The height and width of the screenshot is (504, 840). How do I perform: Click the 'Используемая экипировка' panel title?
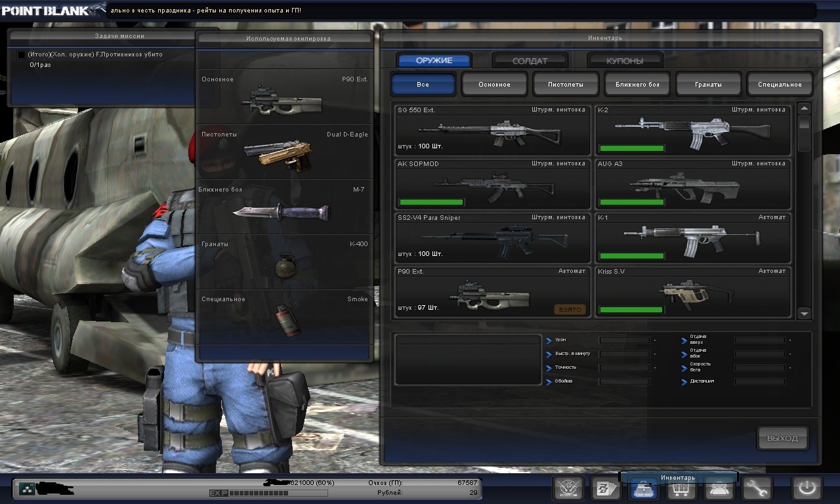[288, 39]
